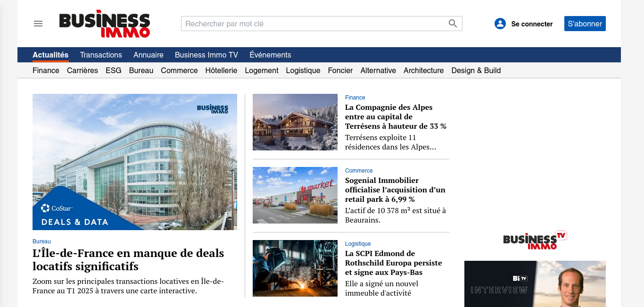Select Architecture in the sub-navigation
Viewport: 644px width, 307px height.
pyautogui.click(x=423, y=70)
